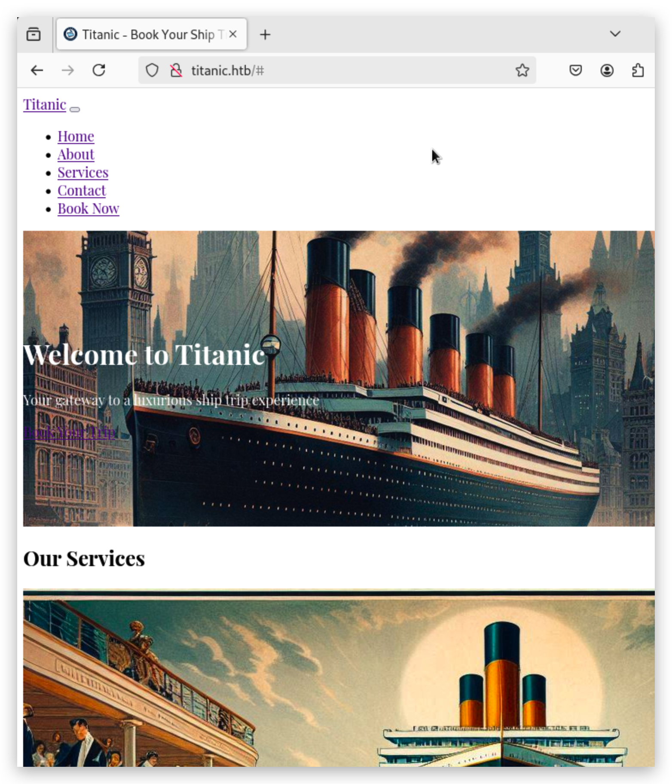Click the Book Your Trip hero link
The image size is (672, 784).
tap(69, 432)
